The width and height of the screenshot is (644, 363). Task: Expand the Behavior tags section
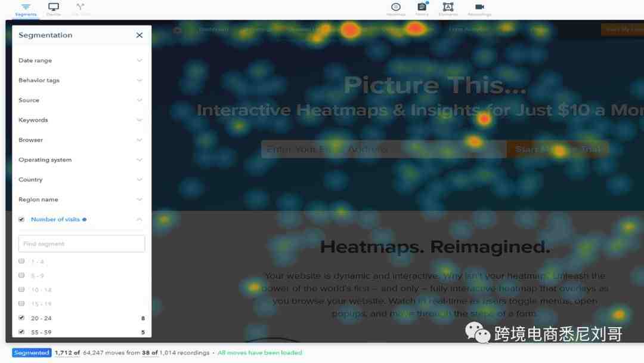(x=81, y=80)
